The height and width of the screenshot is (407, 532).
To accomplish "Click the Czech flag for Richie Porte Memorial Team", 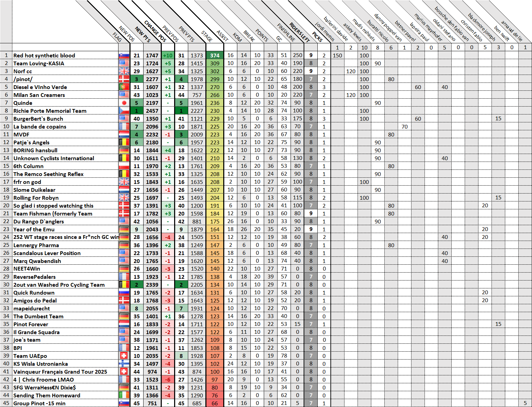I will (x=124, y=111).
